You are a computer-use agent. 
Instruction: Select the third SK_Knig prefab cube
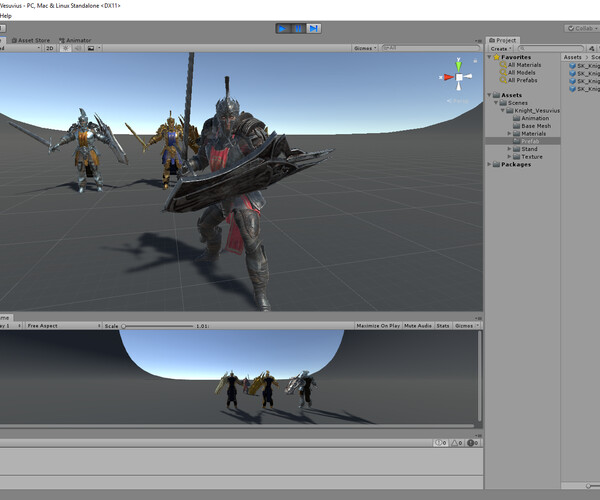(x=572, y=81)
